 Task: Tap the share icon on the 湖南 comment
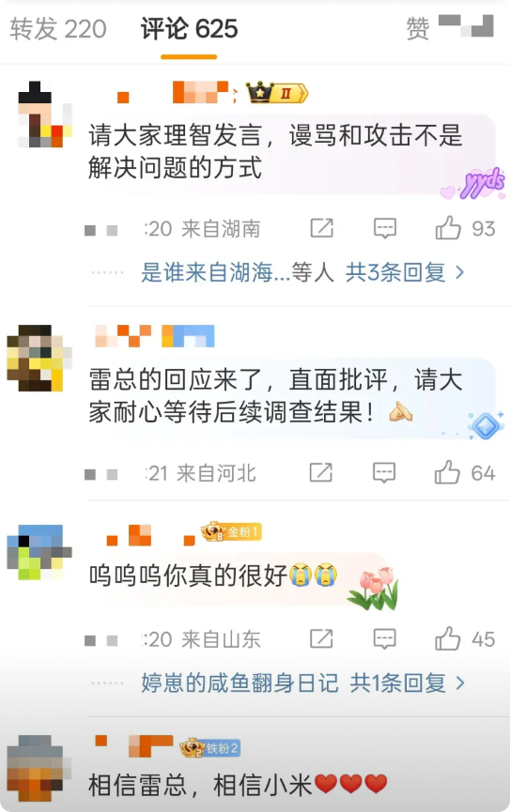pos(321,228)
